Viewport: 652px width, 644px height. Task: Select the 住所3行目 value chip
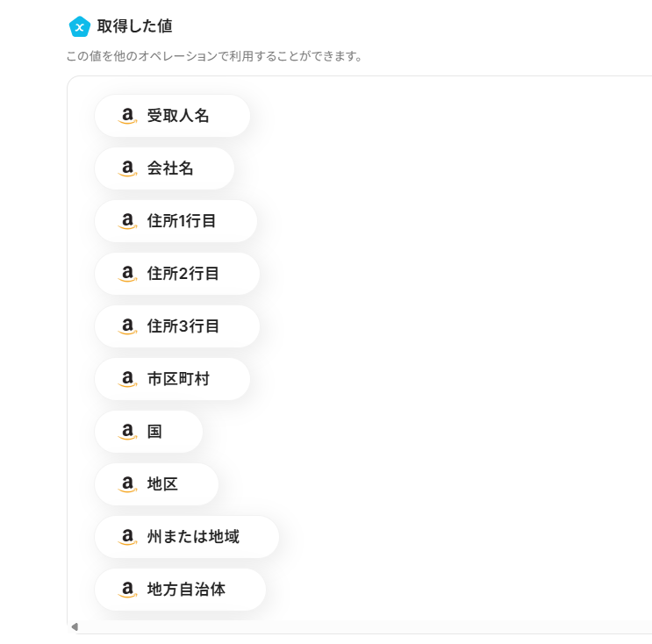coord(177,326)
